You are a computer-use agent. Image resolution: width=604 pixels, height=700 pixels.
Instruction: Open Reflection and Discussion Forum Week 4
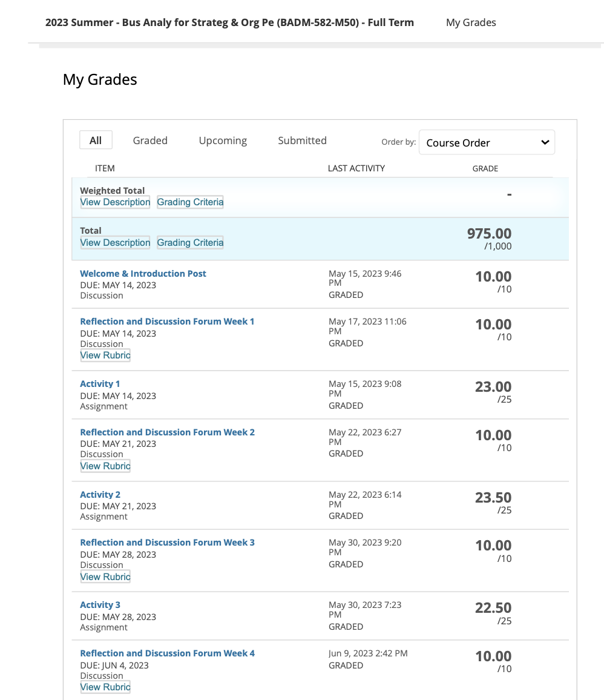167,653
